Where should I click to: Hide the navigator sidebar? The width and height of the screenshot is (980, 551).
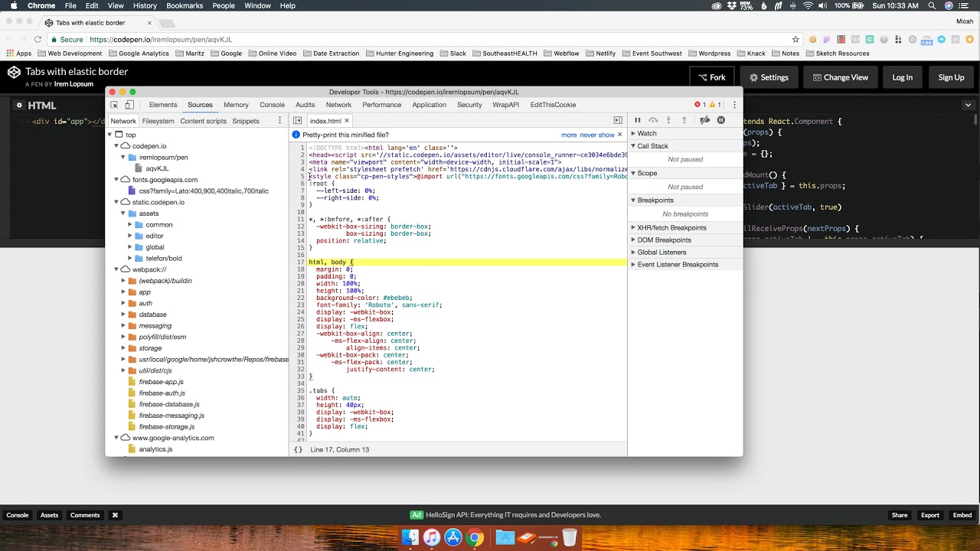pyautogui.click(x=297, y=121)
